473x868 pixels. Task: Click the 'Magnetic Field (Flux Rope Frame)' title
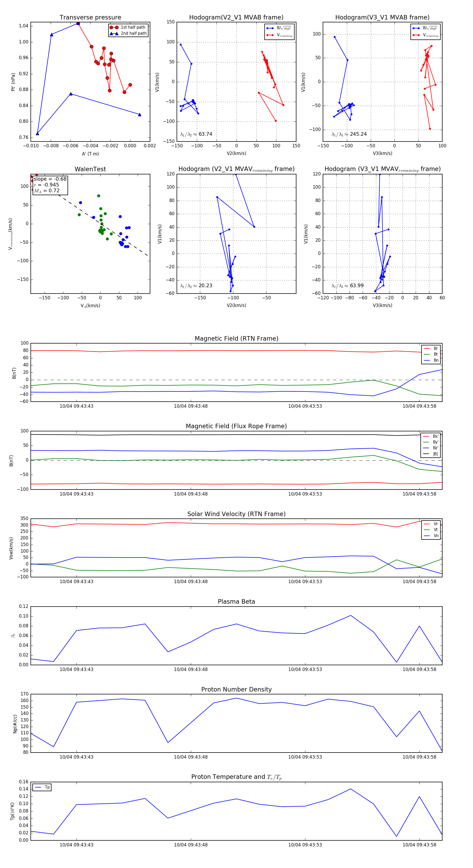coord(236,426)
